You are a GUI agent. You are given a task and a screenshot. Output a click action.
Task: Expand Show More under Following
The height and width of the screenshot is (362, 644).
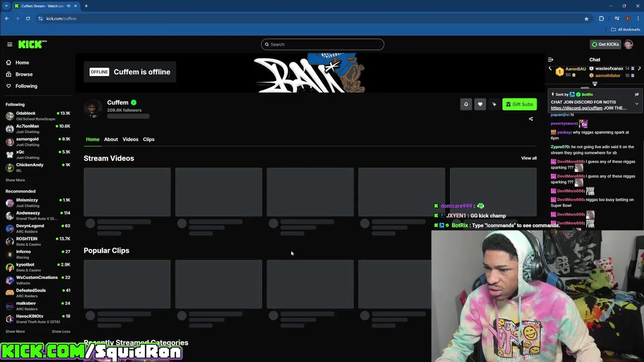tap(15, 180)
